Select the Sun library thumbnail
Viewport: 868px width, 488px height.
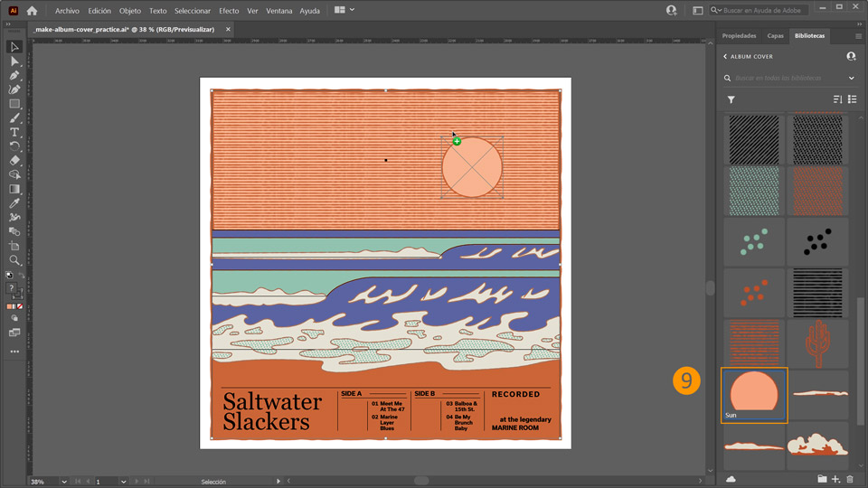(x=754, y=395)
